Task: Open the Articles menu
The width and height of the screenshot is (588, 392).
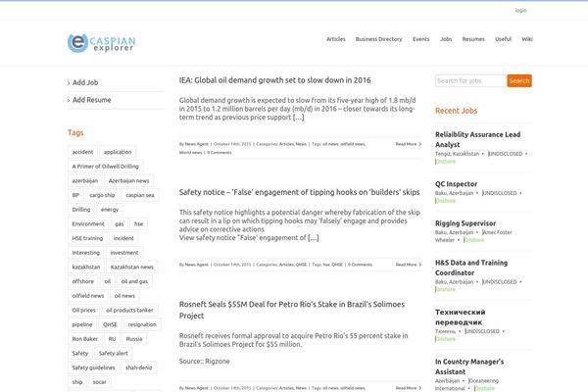Action: (x=335, y=39)
